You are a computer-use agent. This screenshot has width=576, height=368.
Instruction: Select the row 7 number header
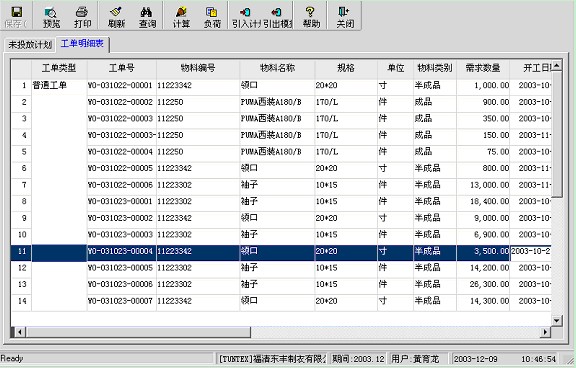pyautogui.click(x=21, y=185)
